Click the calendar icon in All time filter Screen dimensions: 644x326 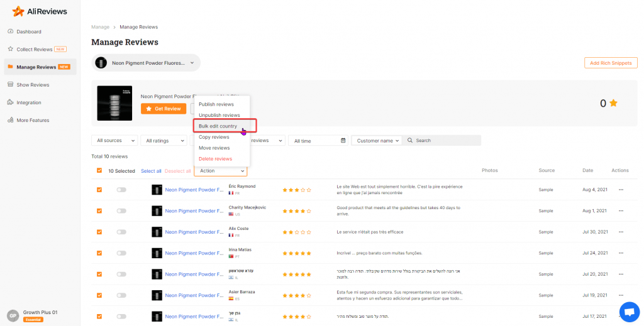click(x=343, y=140)
